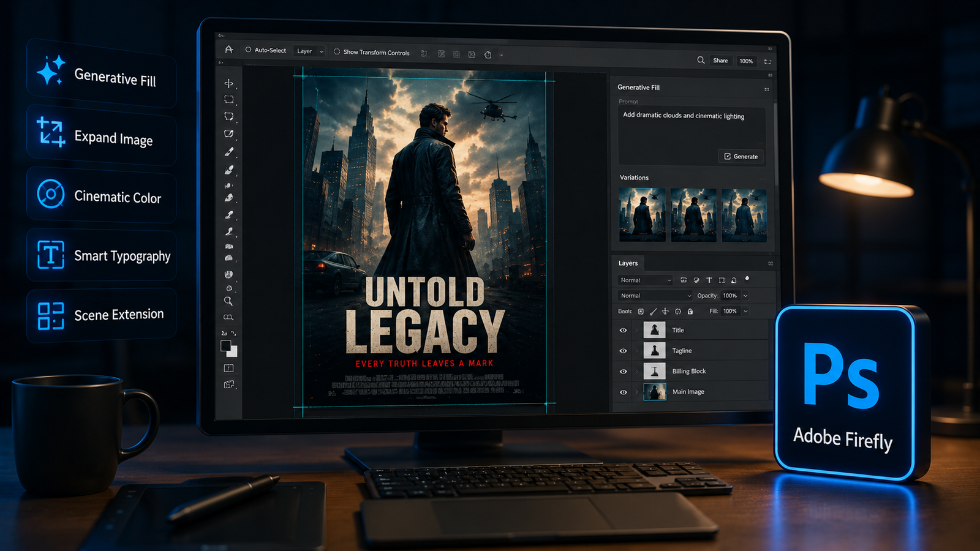Click the background color swatch
Screen dimensions: 980x551
click(x=233, y=352)
